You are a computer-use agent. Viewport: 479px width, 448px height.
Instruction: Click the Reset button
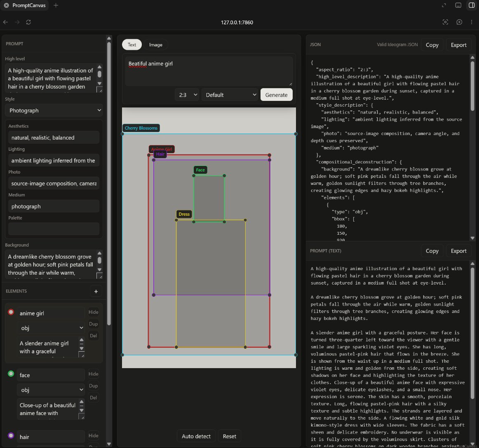click(x=230, y=436)
